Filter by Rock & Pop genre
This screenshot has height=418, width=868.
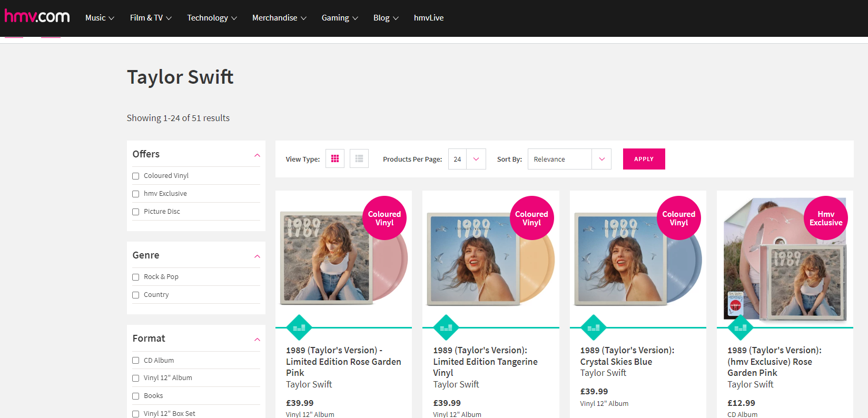(x=136, y=277)
